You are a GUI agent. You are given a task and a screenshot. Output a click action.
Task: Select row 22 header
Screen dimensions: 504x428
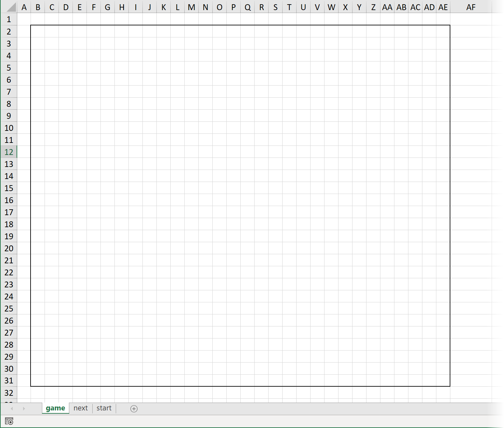pos(9,272)
